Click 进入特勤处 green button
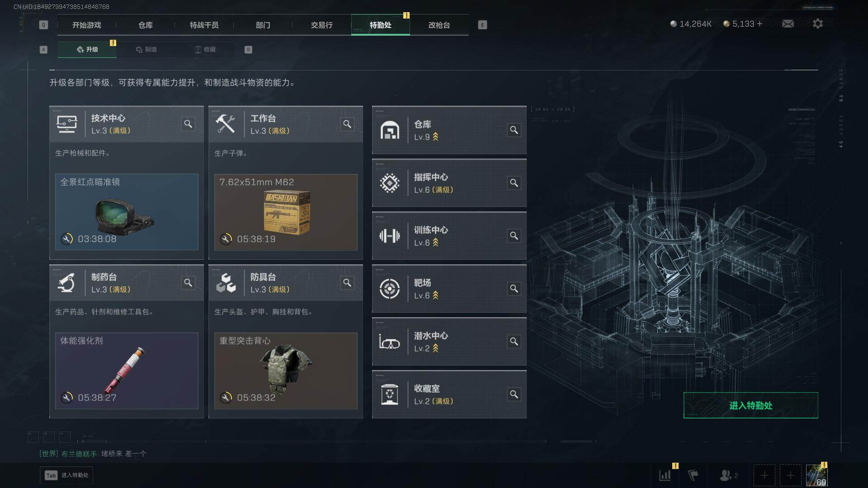The height and width of the screenshot is (488, 868). click(x=750, y=405)
